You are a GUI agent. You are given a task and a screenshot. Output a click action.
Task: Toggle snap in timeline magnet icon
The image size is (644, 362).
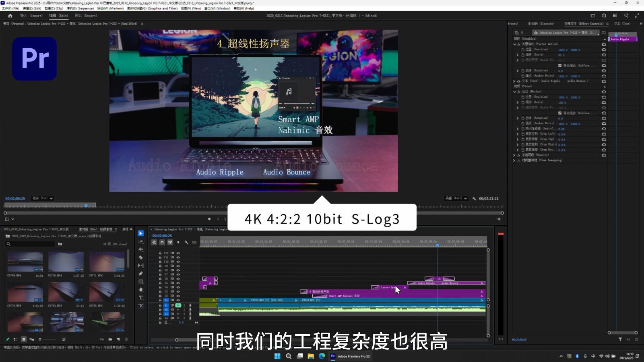tap(162, 242)
